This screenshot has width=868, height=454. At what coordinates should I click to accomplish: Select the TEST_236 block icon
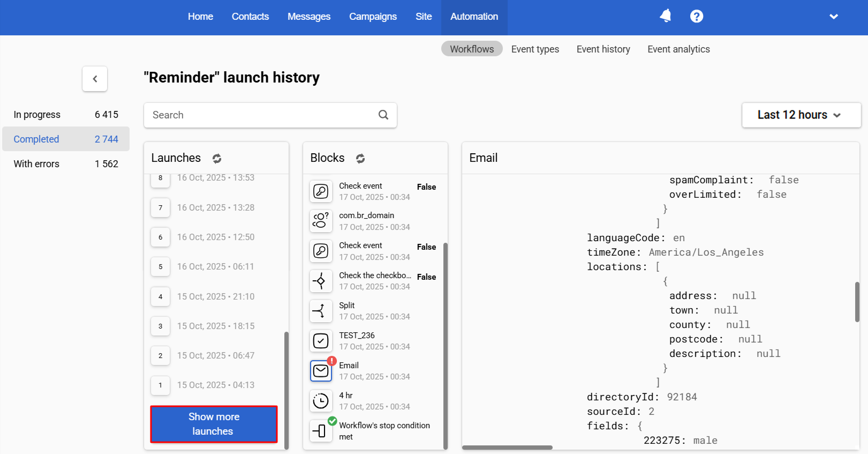tap(321, 341)
